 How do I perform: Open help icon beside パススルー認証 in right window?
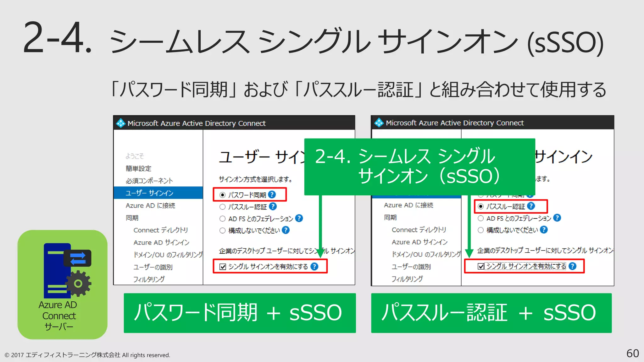[x=531, y=206]
